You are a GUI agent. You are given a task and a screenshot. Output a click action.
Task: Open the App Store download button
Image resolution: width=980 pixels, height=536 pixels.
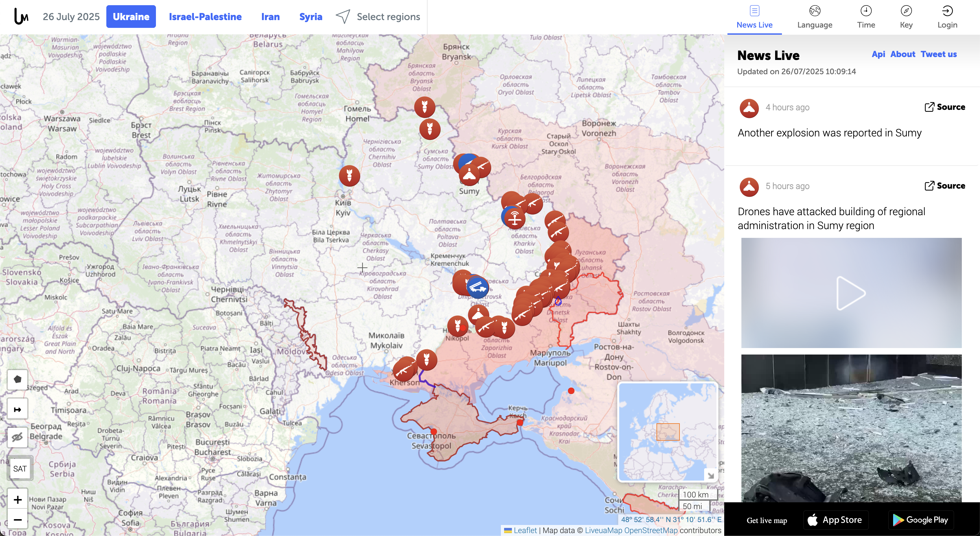click(836, 520)
